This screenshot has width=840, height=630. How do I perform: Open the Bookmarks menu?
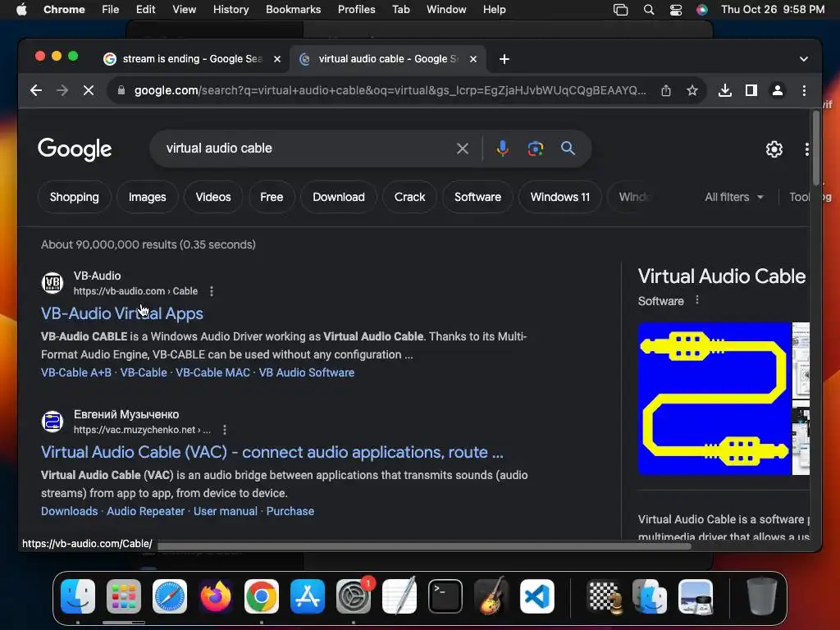(x=293, y=10)
